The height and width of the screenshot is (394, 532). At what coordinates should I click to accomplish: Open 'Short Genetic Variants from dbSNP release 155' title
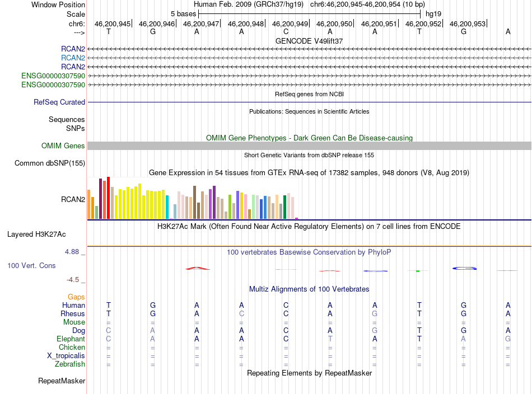tap(309, 155)
